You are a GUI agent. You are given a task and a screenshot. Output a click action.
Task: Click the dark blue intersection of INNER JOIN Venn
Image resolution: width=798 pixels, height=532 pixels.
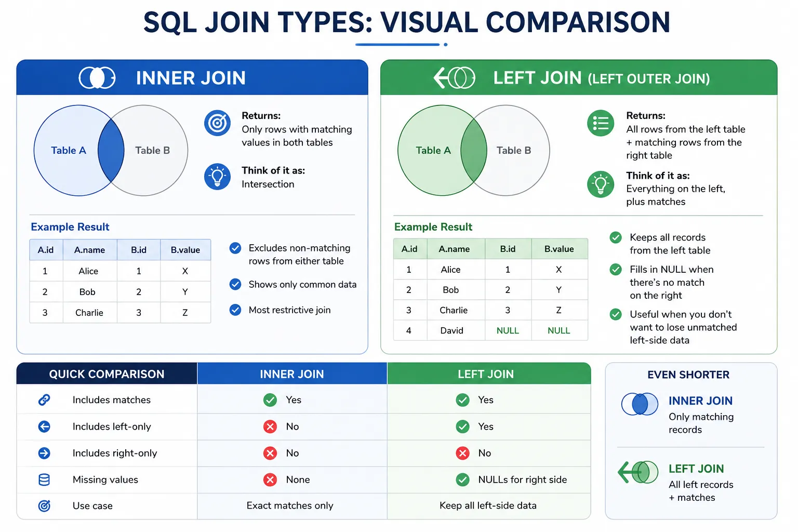pyautogui.click(x=111, y=150)
